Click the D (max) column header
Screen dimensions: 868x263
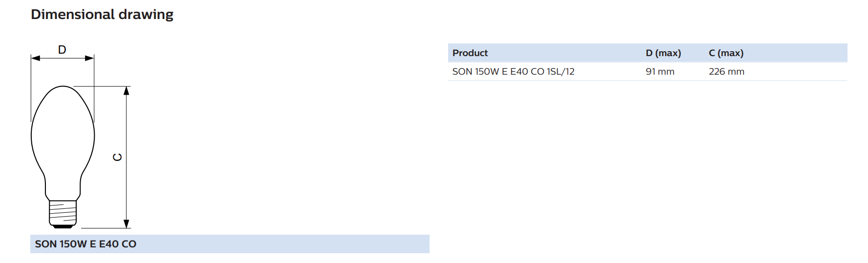click(663, 53)
